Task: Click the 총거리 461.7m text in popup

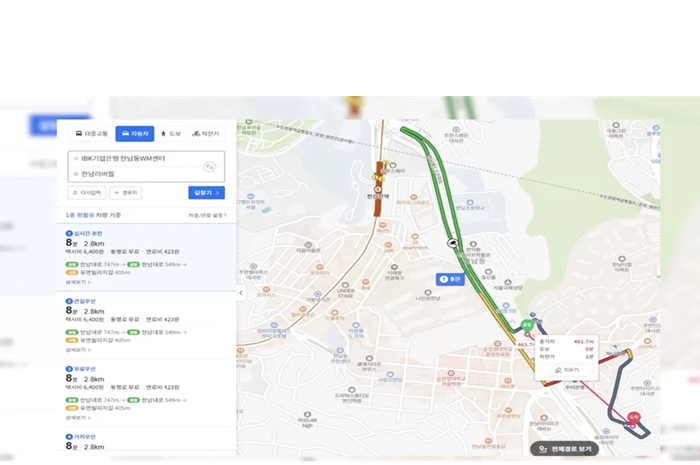Action: click(567, 341)
